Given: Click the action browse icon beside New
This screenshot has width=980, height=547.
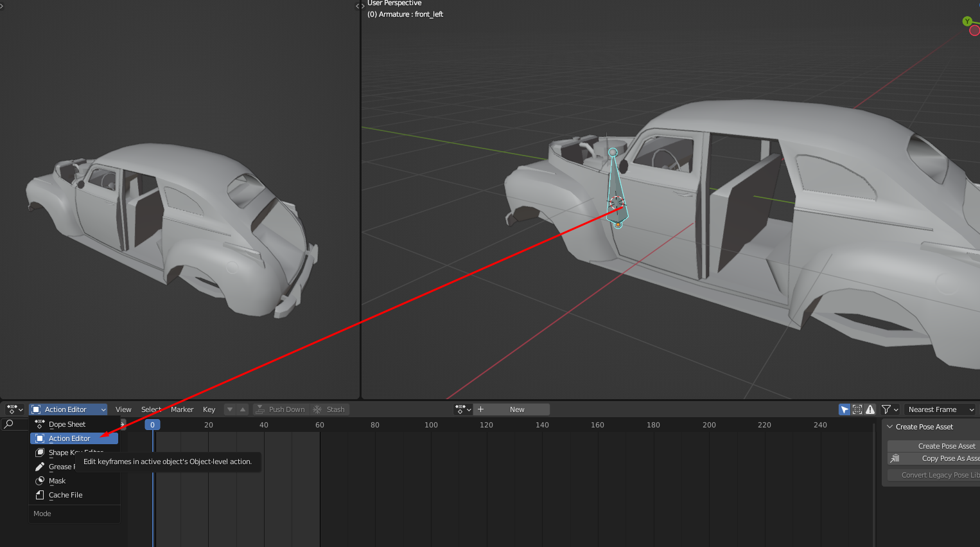Looking at the screenshot, I should pos(463,409).
